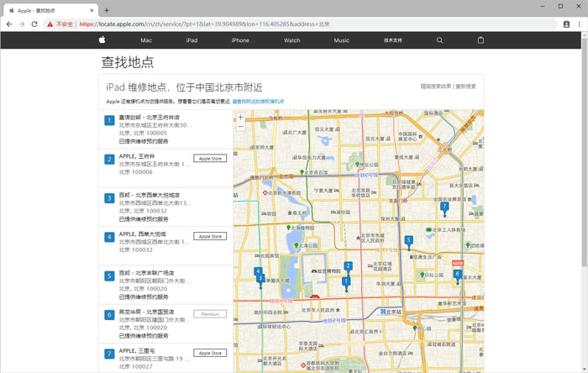Open the Mac menu item
The width and height of the screenshot is (588, 373).
pos(146,40)
